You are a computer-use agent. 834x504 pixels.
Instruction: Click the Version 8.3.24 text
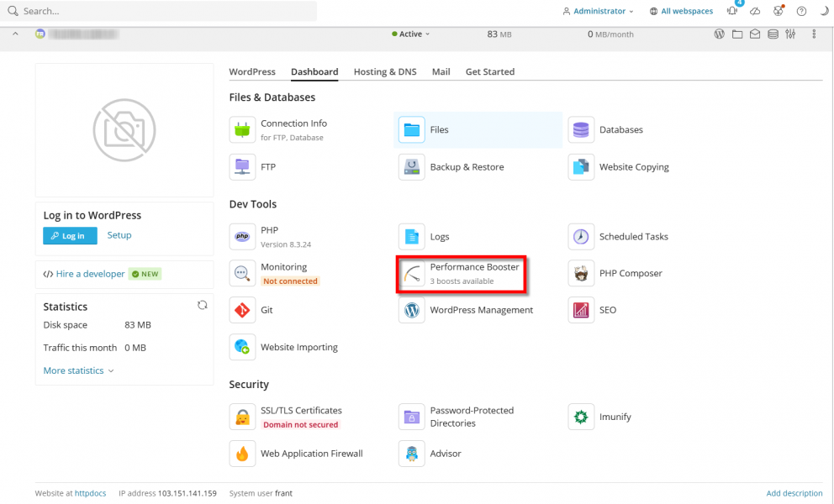(286, 244)
